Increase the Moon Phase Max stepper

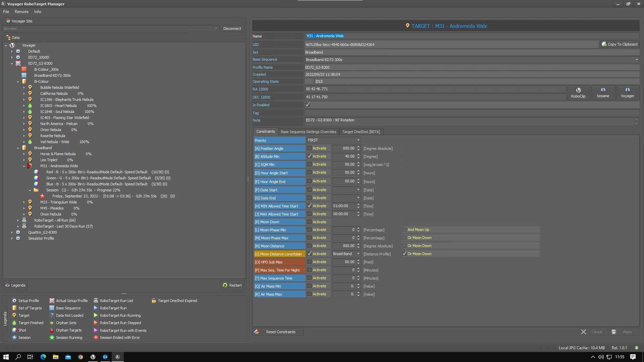coord(359,236)
